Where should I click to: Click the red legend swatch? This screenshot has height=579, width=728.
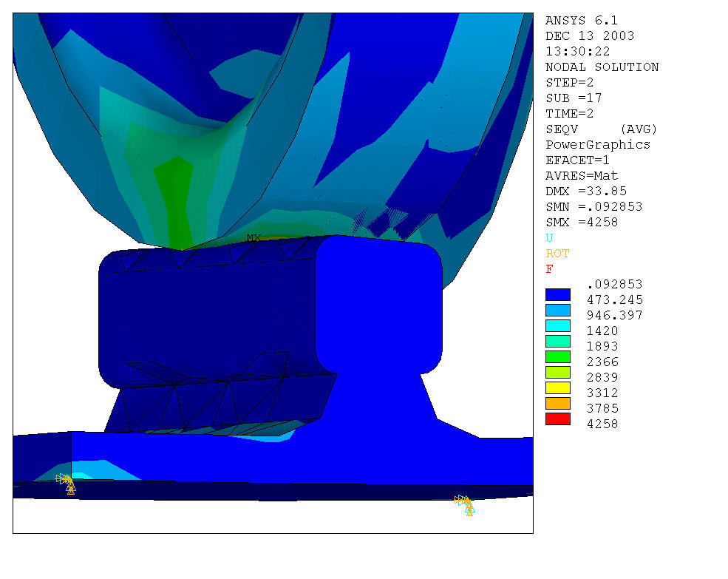[557, 419]
